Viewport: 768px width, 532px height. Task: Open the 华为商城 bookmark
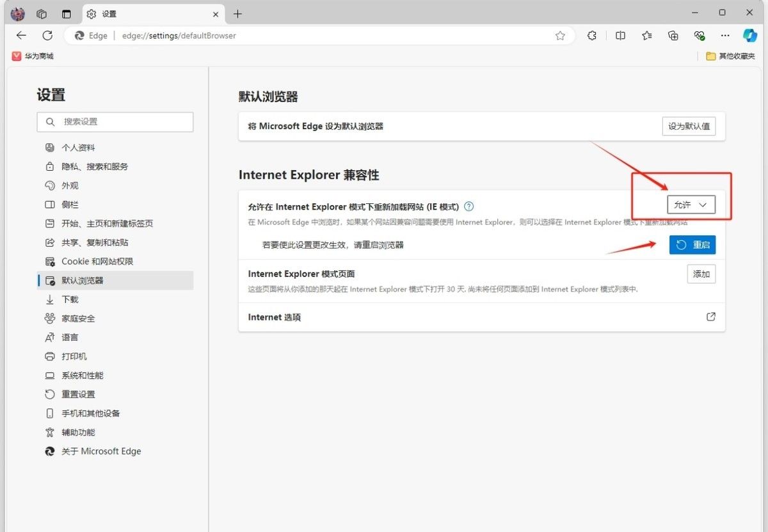click(29, 56)
